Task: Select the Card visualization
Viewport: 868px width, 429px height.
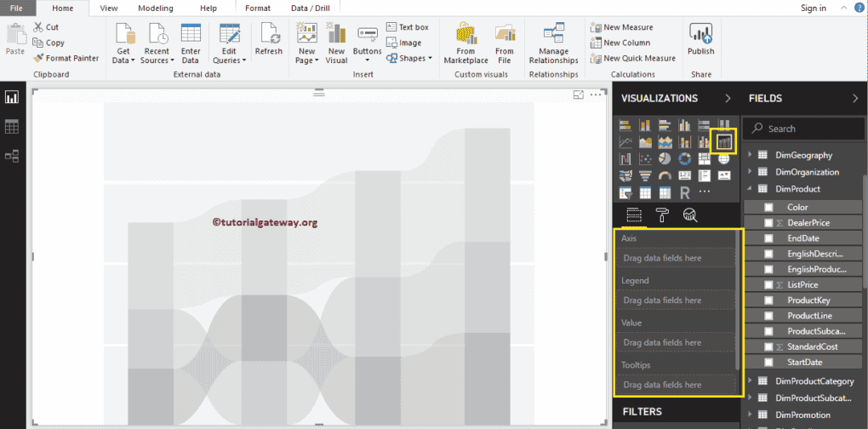Action: [685, 175]
